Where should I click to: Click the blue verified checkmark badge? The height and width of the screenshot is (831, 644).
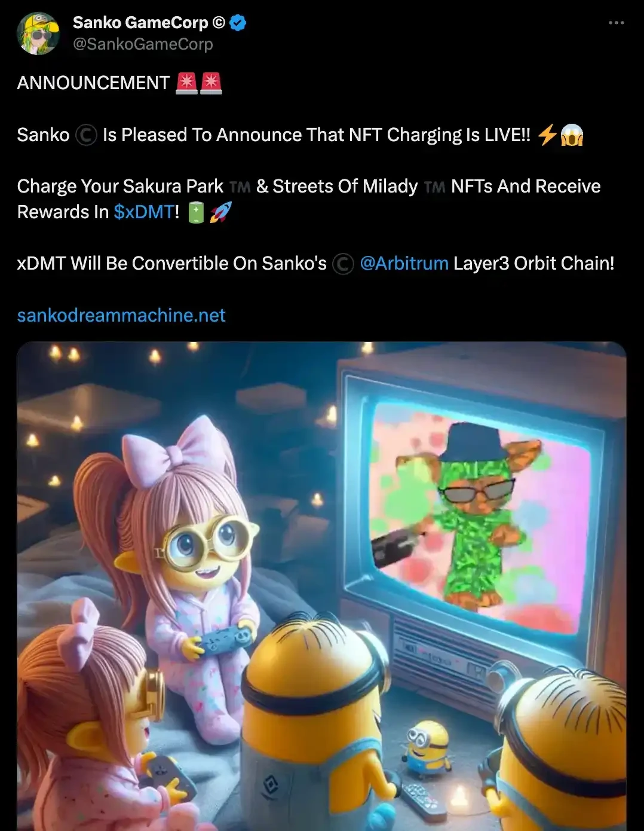pos(238,23)
